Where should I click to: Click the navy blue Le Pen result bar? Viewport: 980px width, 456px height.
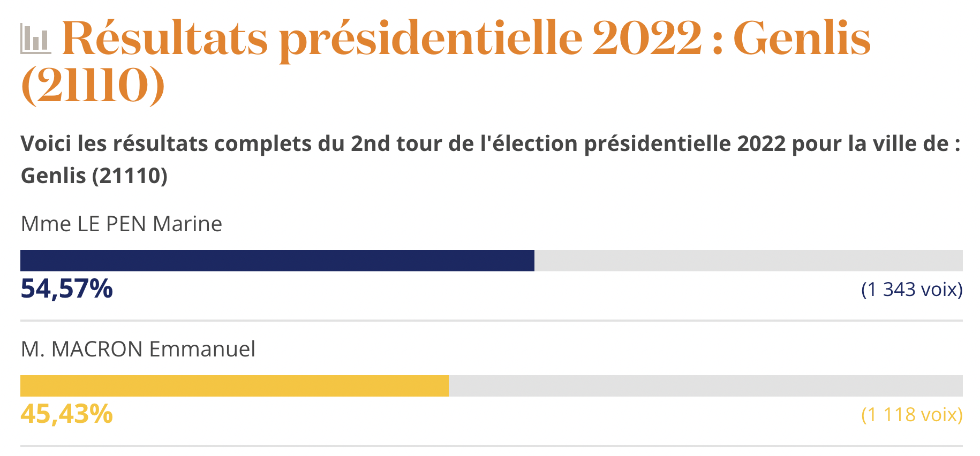pos(277,261)
